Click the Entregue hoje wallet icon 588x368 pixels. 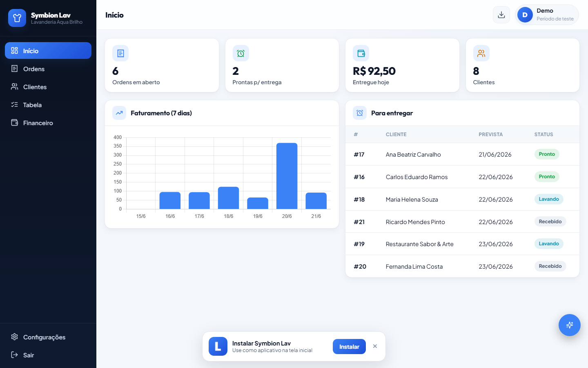361,53
